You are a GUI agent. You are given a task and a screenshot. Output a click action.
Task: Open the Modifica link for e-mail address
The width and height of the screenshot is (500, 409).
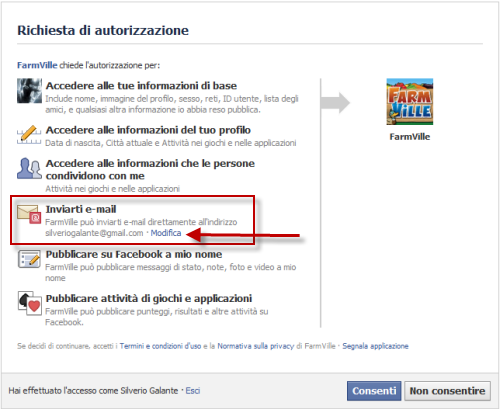click(x=166, y=233)
